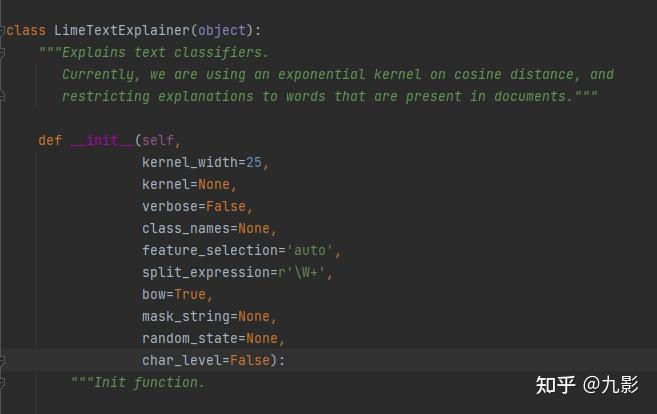This screenshot has height=414, width=657.
Task: Click the 'auto' string literal
Action: (x=313, y=250)
